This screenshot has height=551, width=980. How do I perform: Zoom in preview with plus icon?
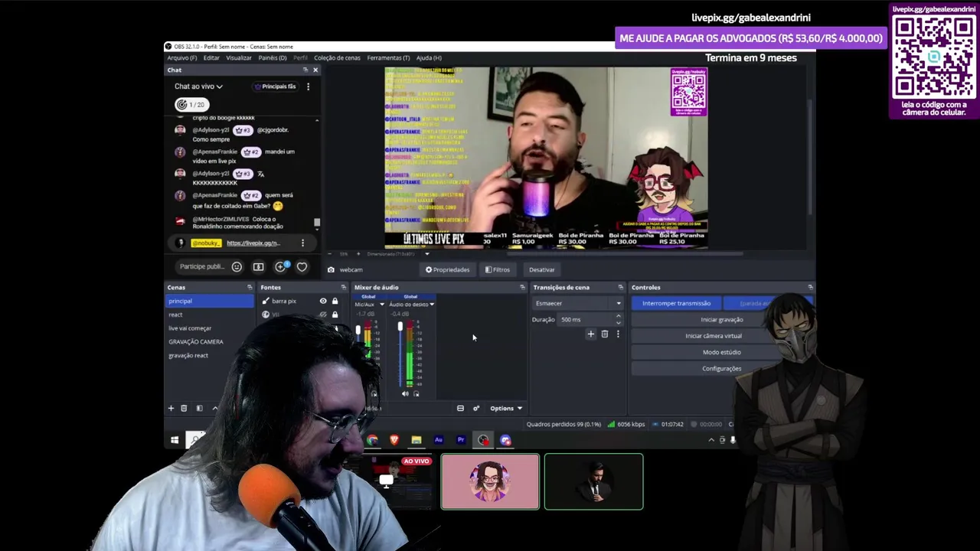pyautogui.click(x=358, y=254)
